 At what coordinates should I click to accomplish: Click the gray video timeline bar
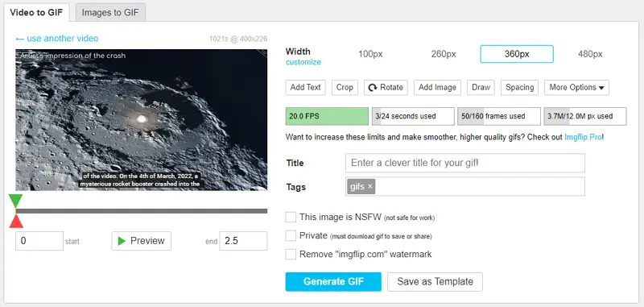pos(142,211)
